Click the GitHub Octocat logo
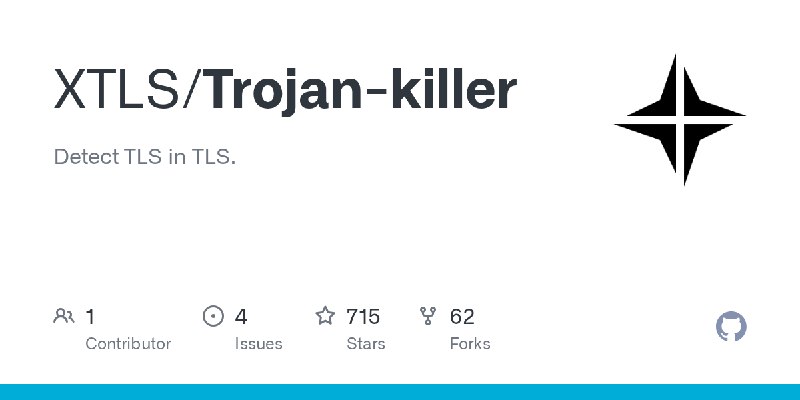Viewport: 800px width, 400px height. pyautogui.click(x=732, y=327)
